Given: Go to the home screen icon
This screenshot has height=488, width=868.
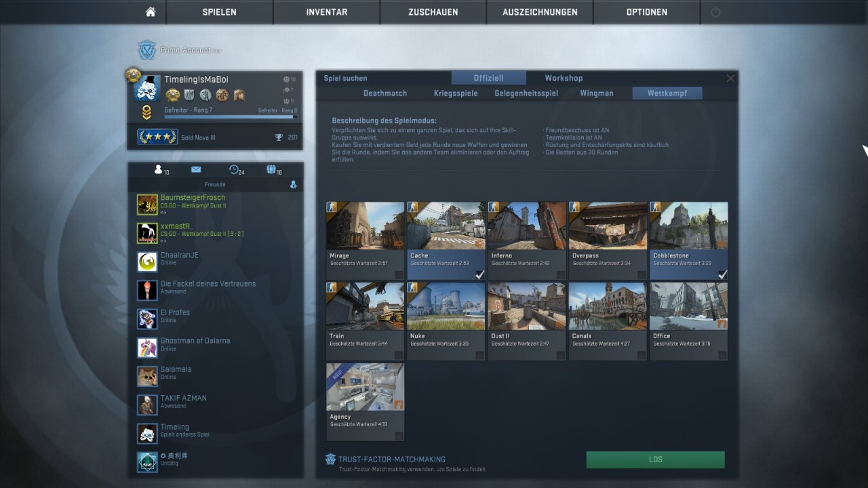Looking at the screenshot, I should [151, 12].
